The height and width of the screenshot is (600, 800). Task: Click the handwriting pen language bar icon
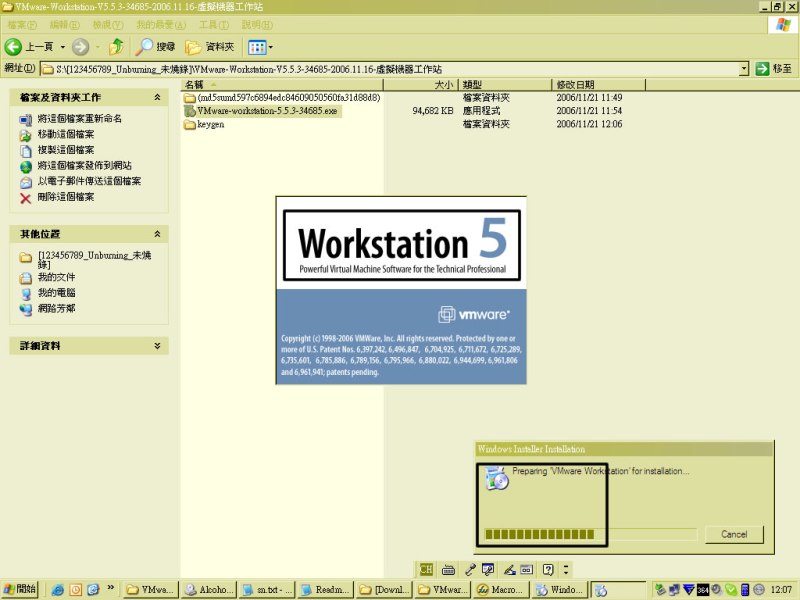[509, 569]
